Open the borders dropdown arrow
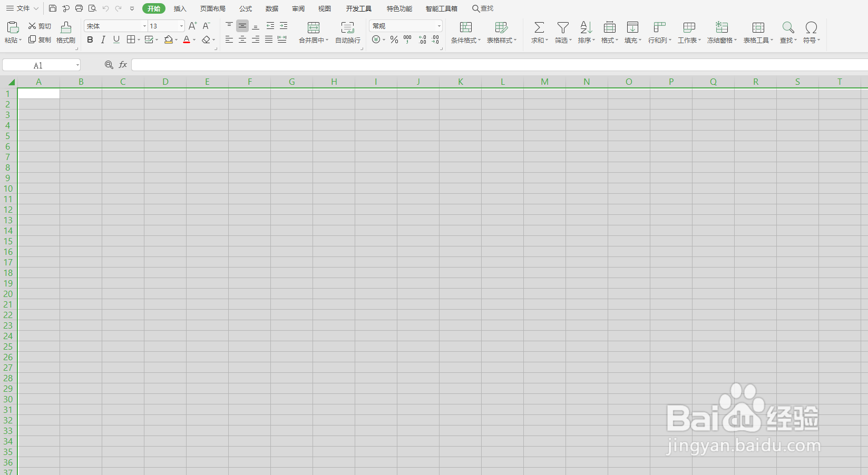868x475 pixels. [139, 40]
